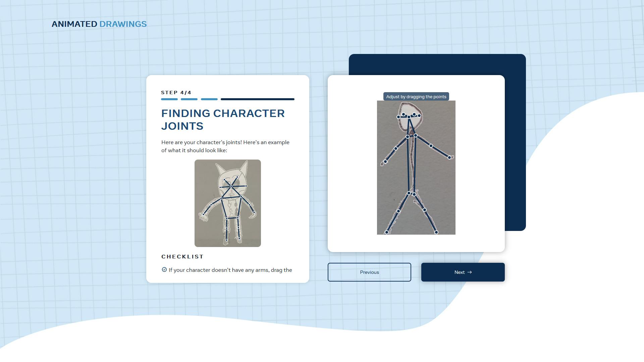Click the first checklist check icon
The width and height of the screenshot is (644, 362).
pyautogui.click(x=164, y=270)
